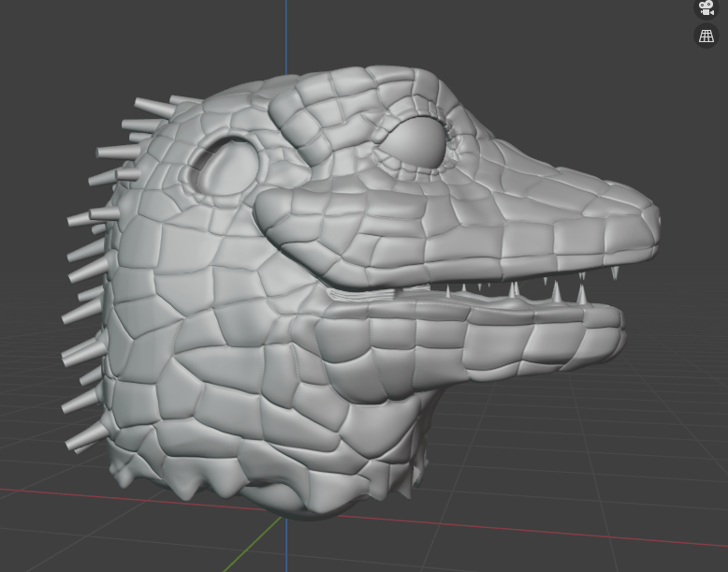
Task: Click the green Y axis line below the model
Action: (x=262, y=543)
